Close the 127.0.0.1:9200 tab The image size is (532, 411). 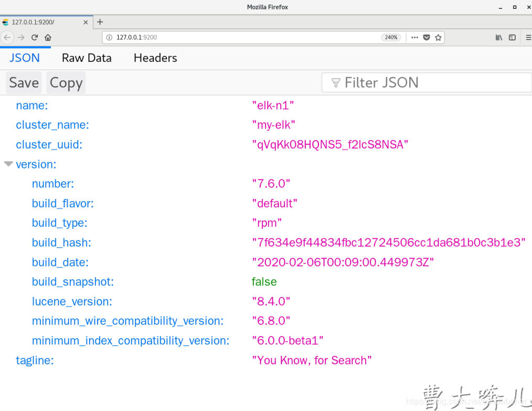86,22
